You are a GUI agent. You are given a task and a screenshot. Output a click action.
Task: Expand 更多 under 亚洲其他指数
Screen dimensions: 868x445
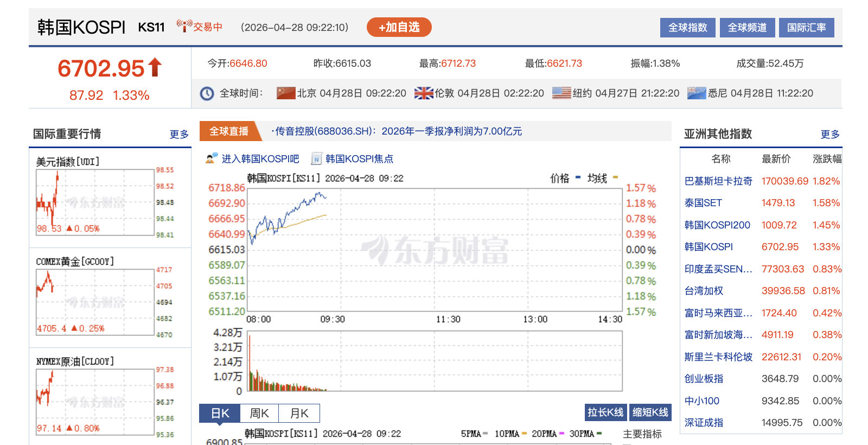coord(830,134)
